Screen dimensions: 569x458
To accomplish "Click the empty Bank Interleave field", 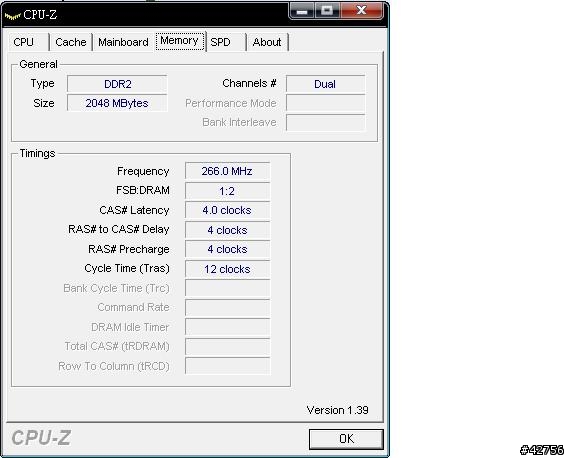I will 325,122.
